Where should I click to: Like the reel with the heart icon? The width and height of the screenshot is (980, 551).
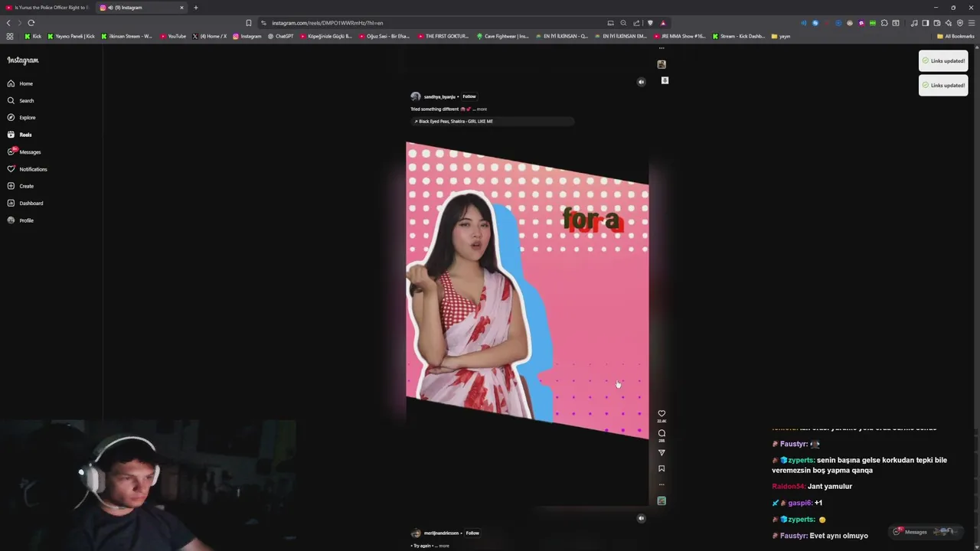click(661, 413)
